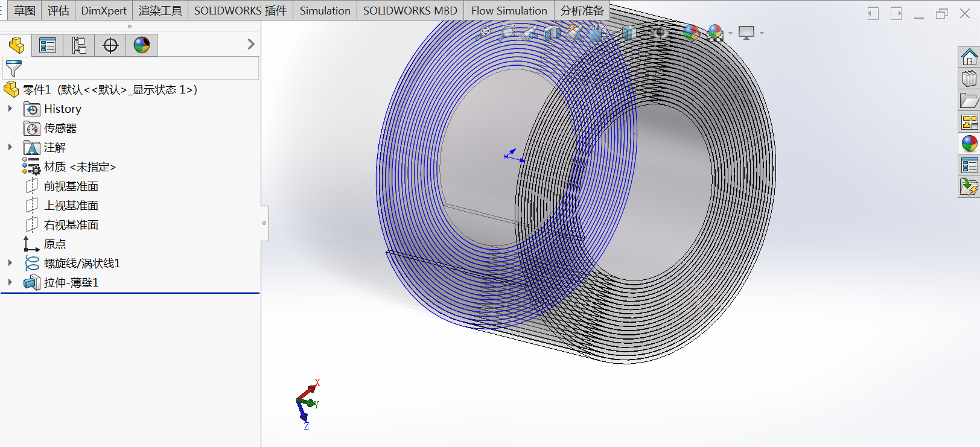
Task: Switch to the PropertyManager tab icon
Action: point(48,45)
